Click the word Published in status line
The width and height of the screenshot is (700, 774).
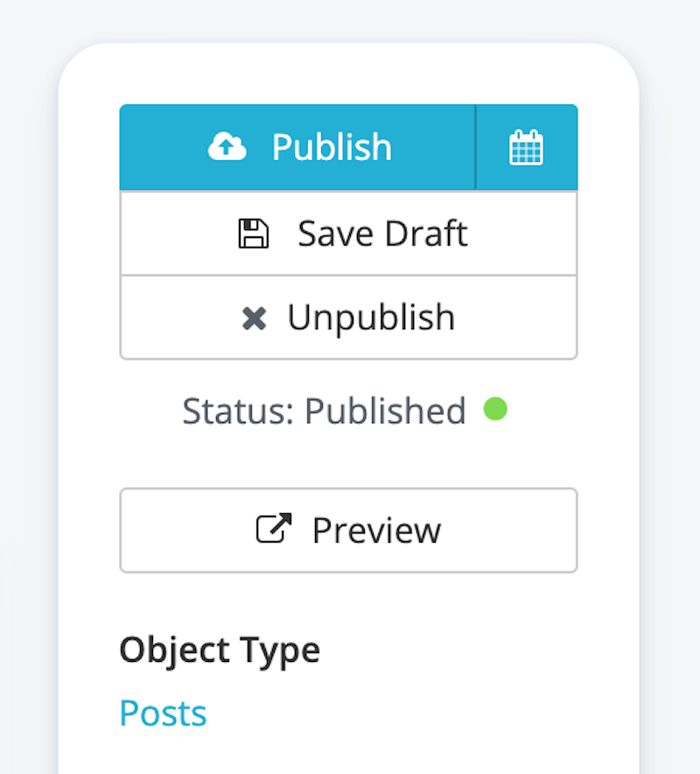385,411
